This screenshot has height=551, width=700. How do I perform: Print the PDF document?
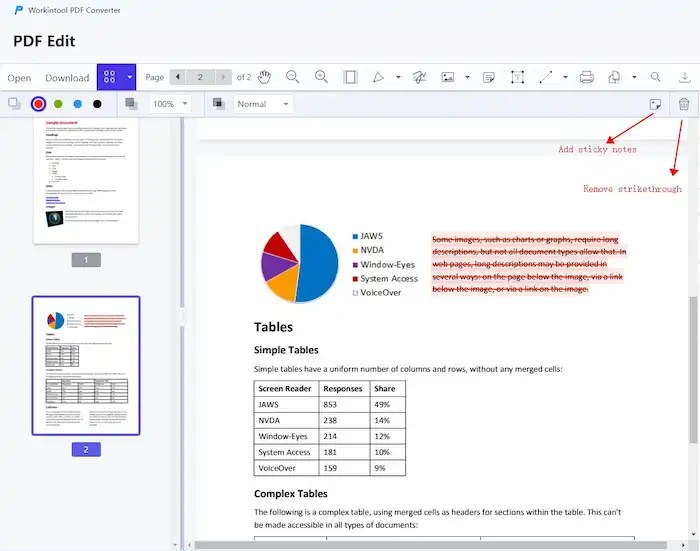pyautogui.click(x=587, y=77)
